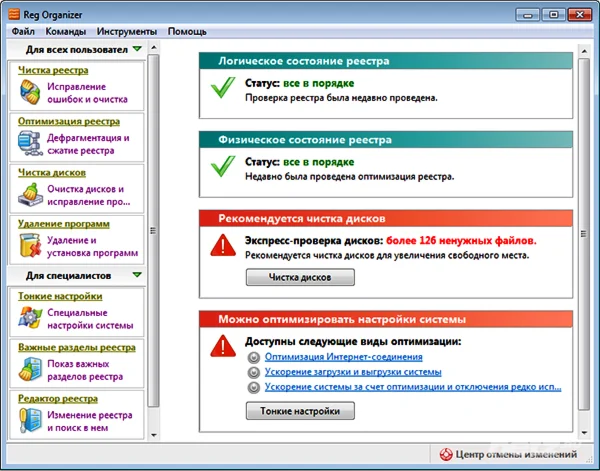Open the 'Оптимизация реестра' sidebar heading
Screen dimensions: 600x471
tap(69, 121)
